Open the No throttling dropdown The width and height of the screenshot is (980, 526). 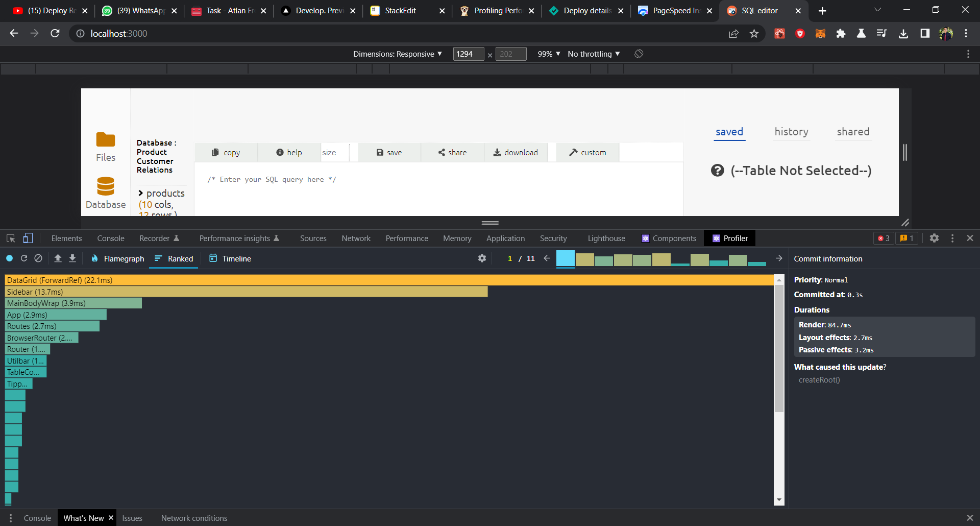[x=594, y=54]
